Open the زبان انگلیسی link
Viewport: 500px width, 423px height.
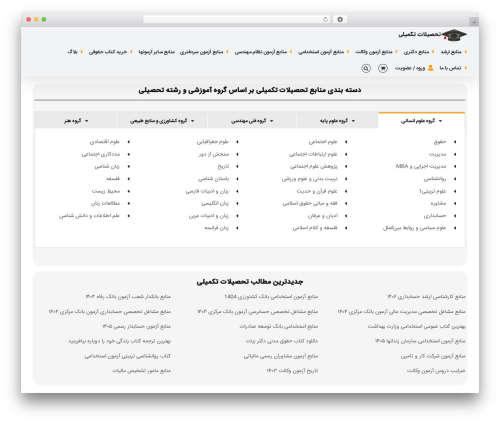(215, 203)
